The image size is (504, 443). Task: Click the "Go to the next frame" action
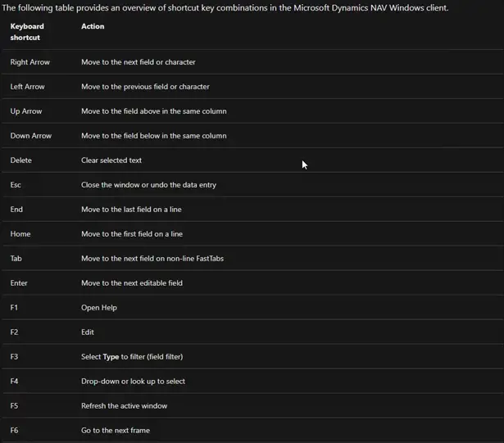tap(116, 431)
